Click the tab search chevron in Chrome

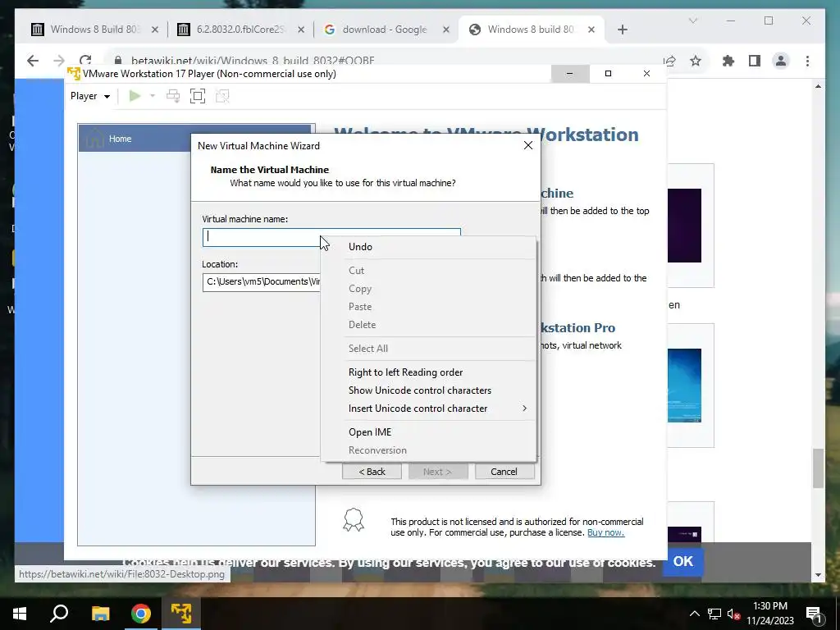pyautogui.click(x=692, y=21)
